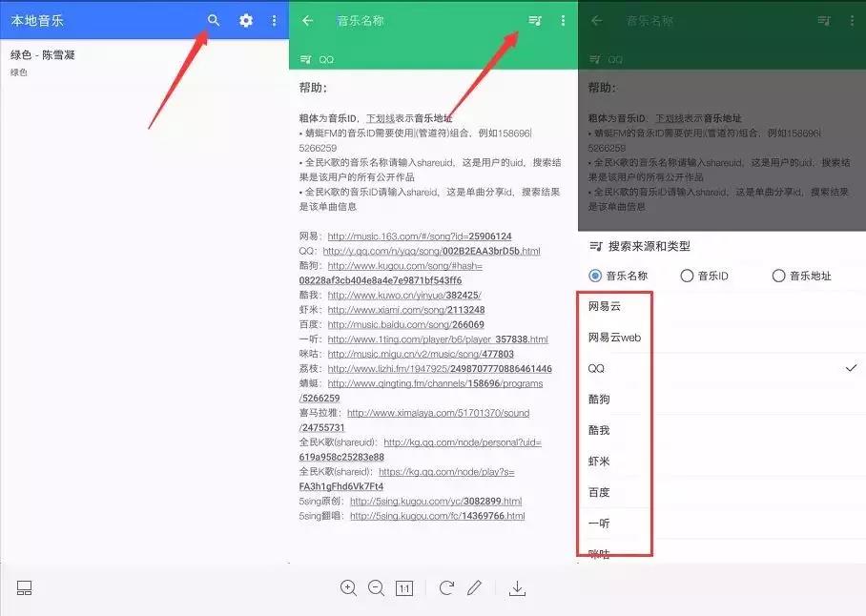Open the settings gear on the local music screen

(246, 19)
